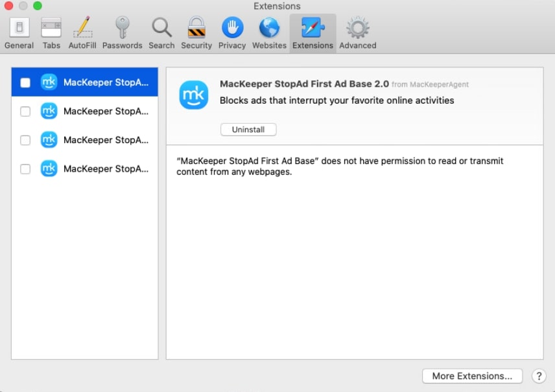Click the large MacKeeper logo in details
This screenshot has width=555, height=392.
(194, 95)
